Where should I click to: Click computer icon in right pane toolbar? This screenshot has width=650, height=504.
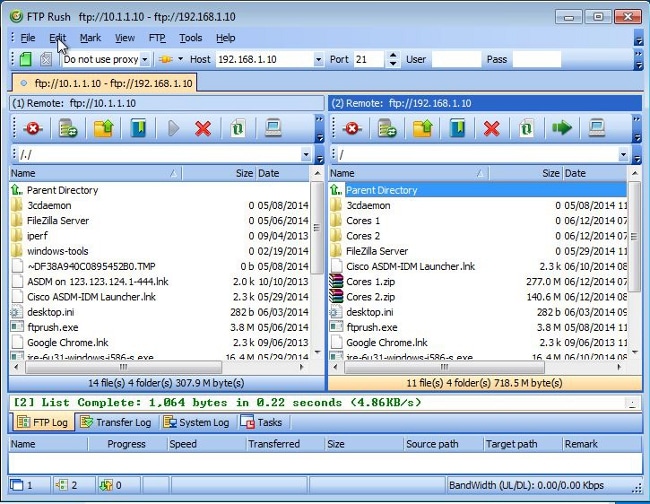click(597, 128)
